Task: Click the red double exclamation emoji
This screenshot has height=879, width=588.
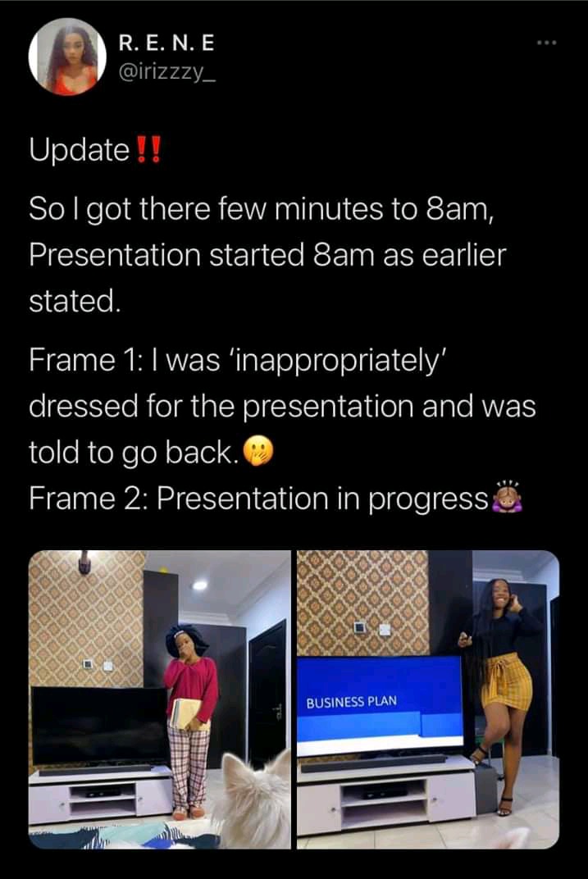Action: click(149, 150)
